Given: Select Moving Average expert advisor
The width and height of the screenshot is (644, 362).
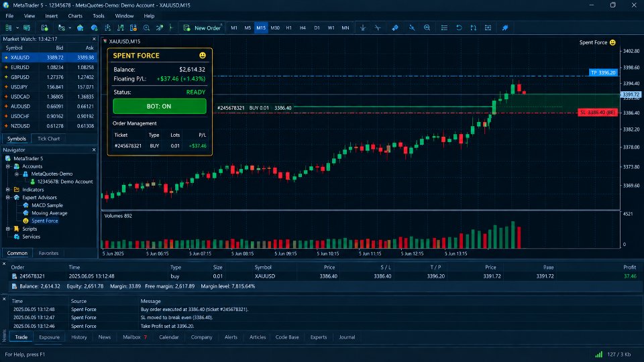Looking at the screenshot, I should click(x=49, y=213).
